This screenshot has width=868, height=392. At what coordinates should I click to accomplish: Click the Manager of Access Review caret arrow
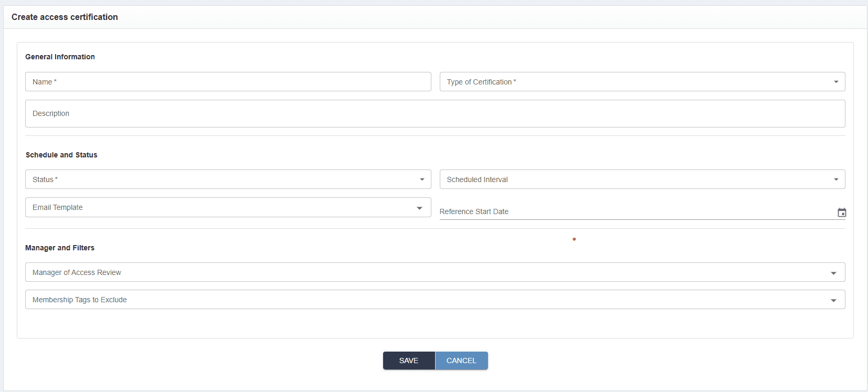point(833,273)
